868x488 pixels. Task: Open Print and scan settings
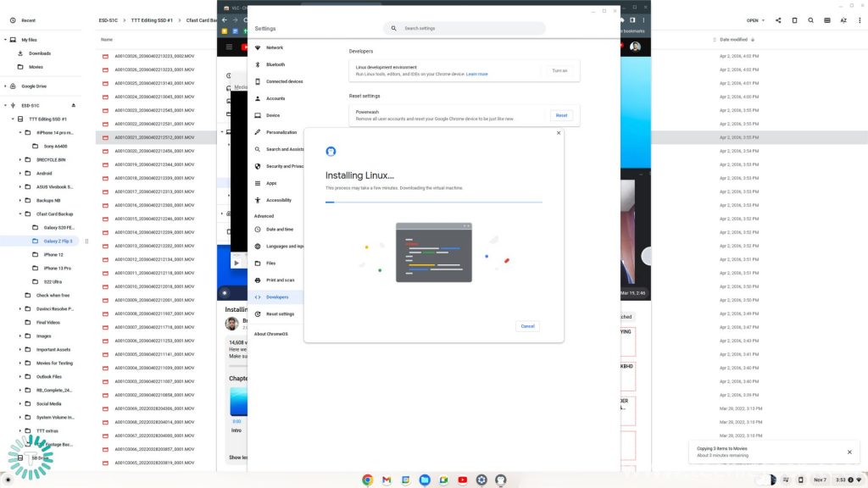(280, 280)
